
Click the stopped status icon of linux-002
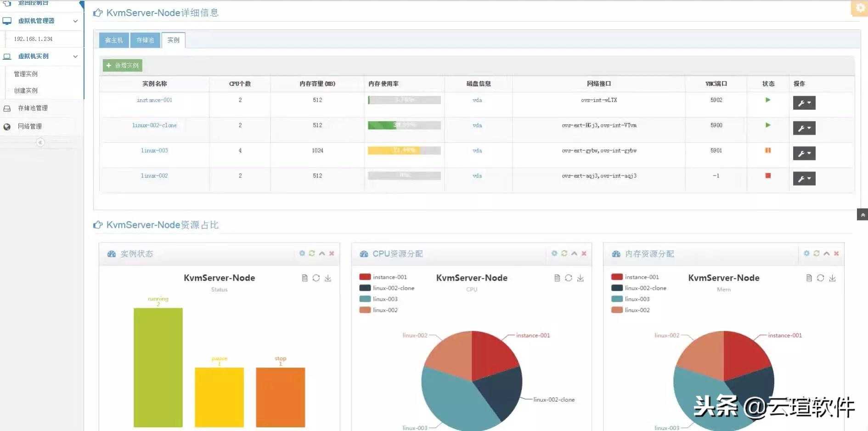(x=767, y=176)
